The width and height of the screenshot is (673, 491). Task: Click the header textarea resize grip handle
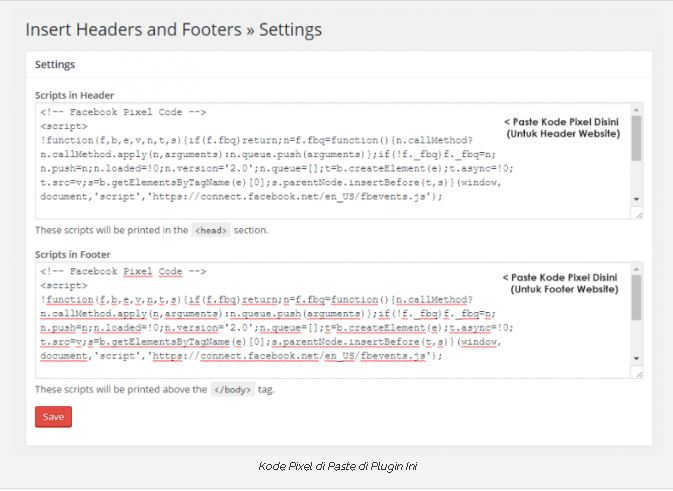click(x=637, y=213)
